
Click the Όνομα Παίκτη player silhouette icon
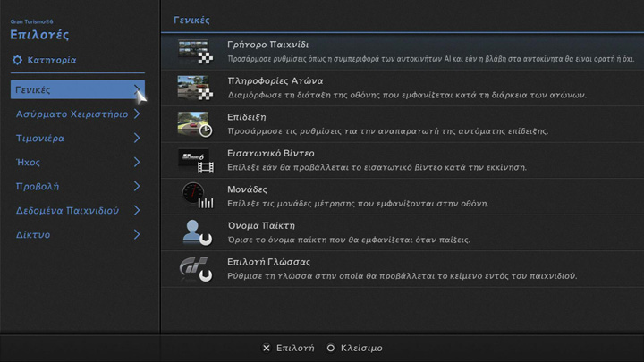point(194,232)
